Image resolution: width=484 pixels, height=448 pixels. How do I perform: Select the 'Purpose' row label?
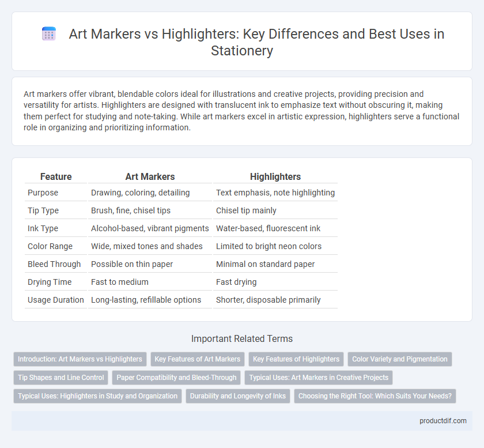(x=43, y=193)
